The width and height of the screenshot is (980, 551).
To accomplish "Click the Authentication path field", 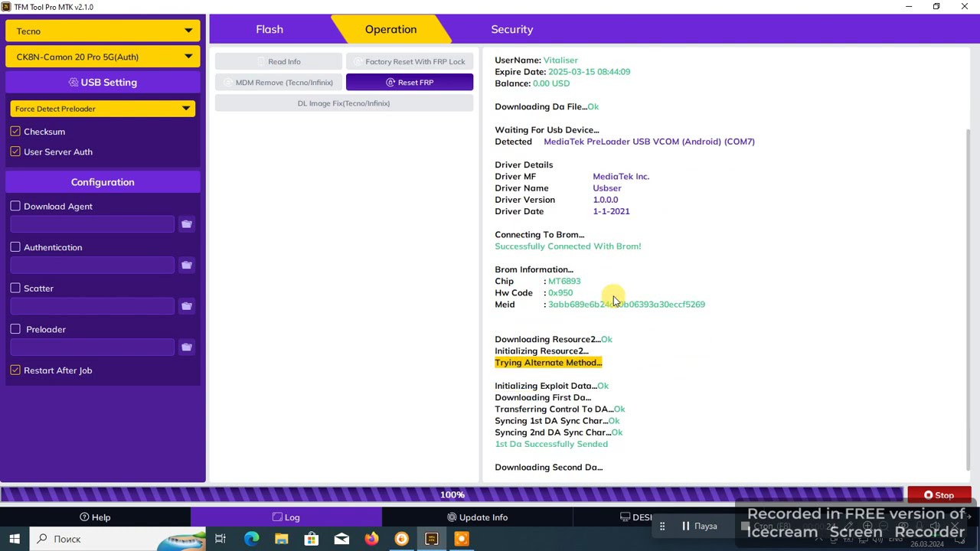I will coord(93,266).
